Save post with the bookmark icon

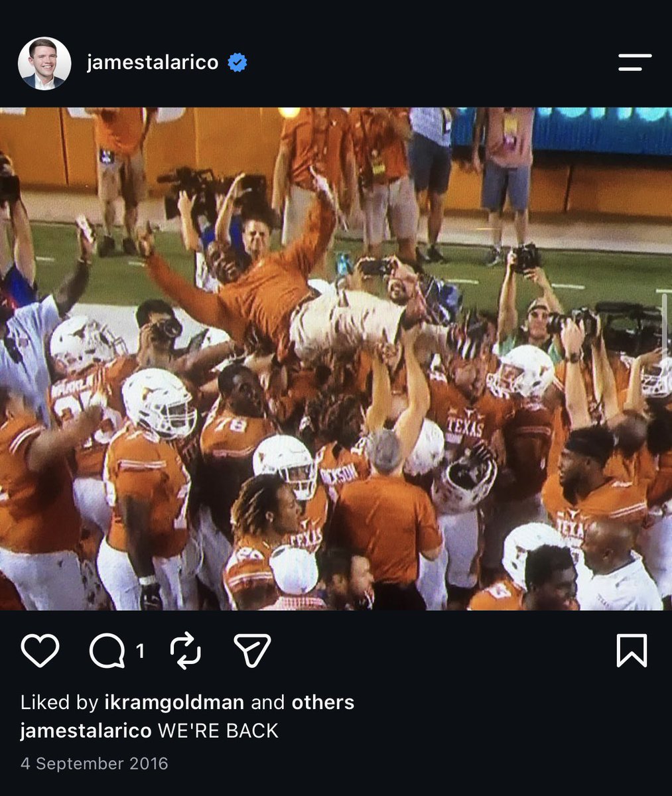pyautogui.click(x=631, y=650)
